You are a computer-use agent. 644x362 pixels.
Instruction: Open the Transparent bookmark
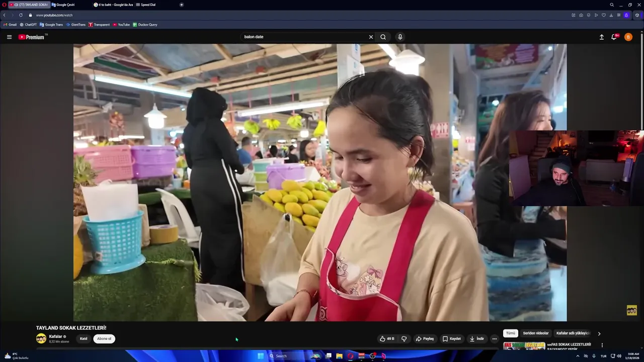[99, 25]
